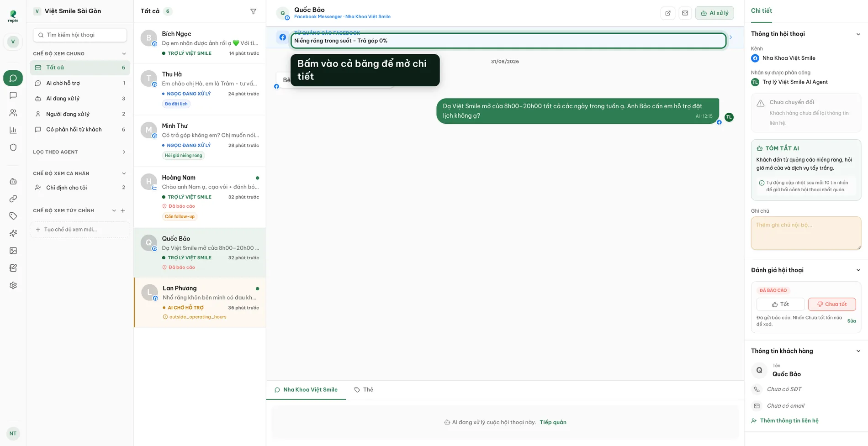The image size is (868, 446).
Task: Select the Nha Khoa Việt Smile tab
Action: click(306, 390)
